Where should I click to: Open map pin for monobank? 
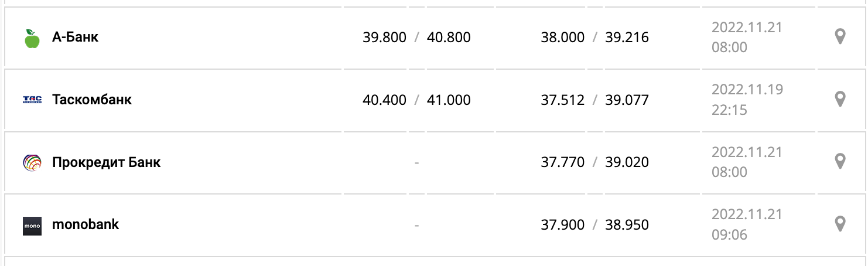840,224
